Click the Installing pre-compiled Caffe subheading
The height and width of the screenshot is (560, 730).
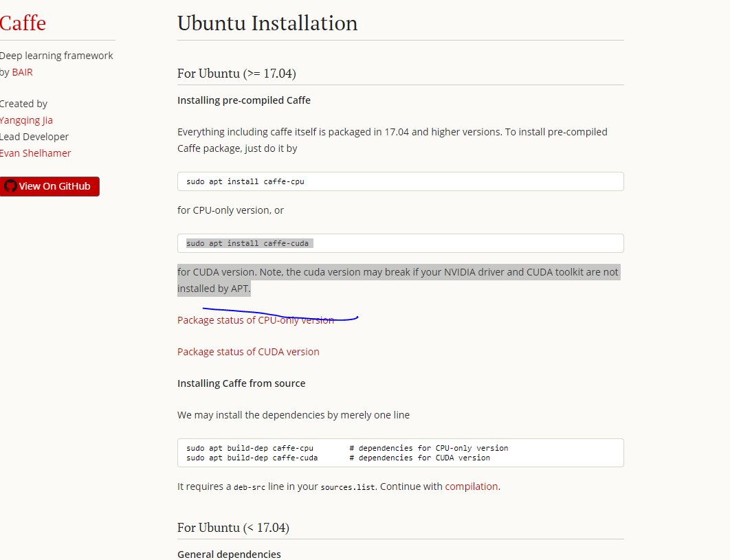click(244, 100)
